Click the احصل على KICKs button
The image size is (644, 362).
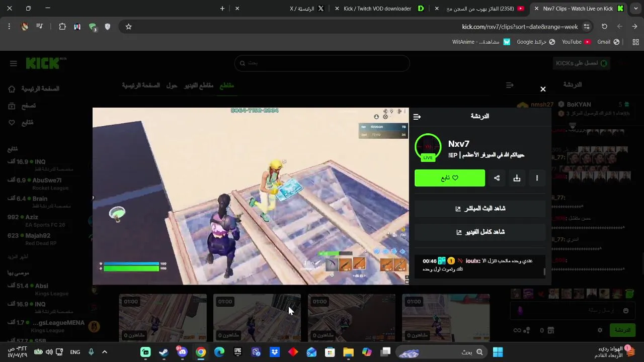point(582,63)
